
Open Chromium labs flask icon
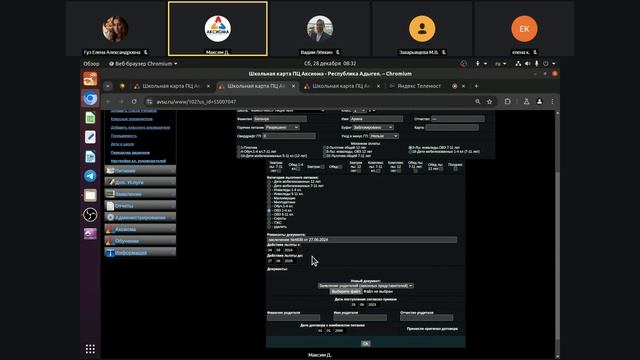coord(527,102)
